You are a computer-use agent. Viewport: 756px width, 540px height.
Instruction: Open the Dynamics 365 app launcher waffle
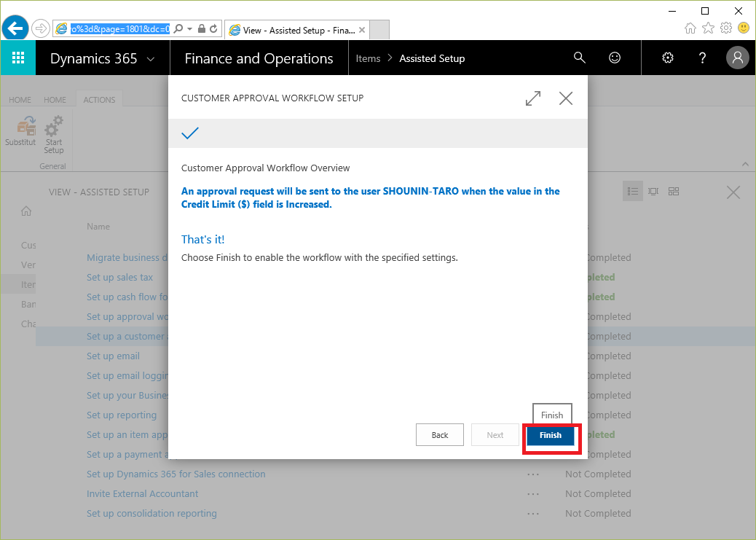[17, 58]
